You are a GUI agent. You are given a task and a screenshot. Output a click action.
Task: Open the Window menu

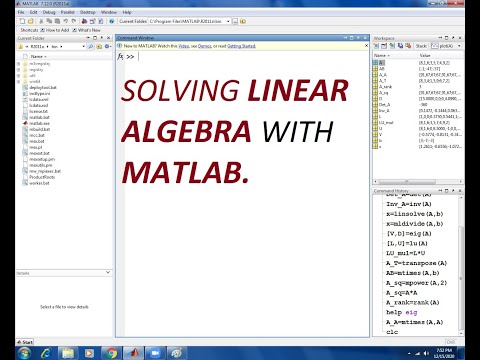[109, 12]
